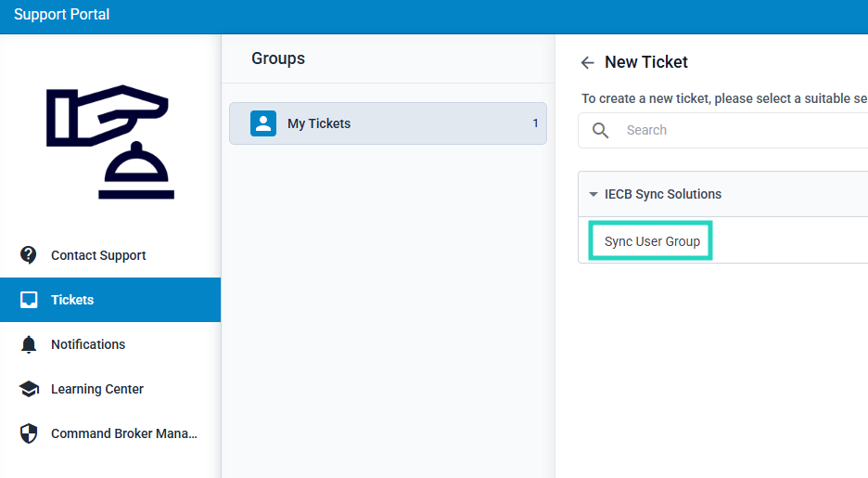Open the Learning Center menu label
868x478 pixels.
tap(97, 389)
